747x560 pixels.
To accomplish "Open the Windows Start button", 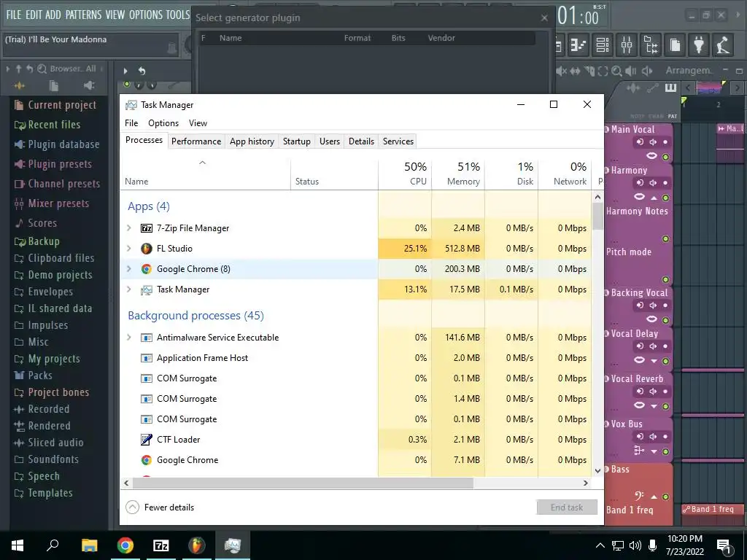I will (18, 545).
